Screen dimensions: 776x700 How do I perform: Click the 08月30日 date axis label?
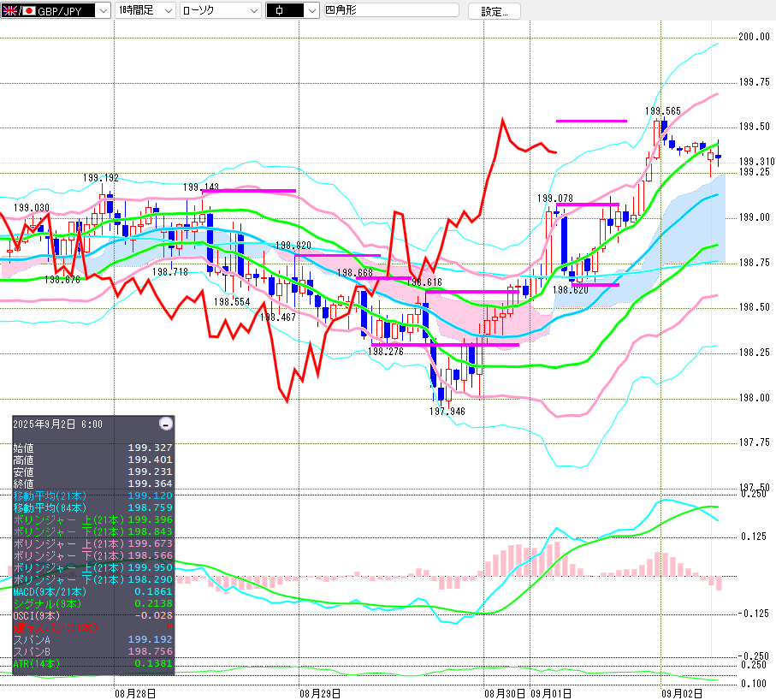505,693
